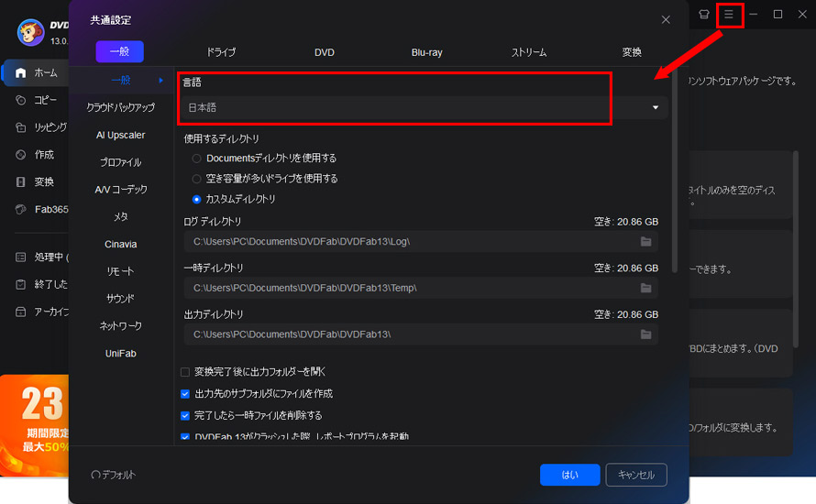Close the 共通設定 dialog
The image size is (816, 504).
pyautogui.click(x=666, y=20)
